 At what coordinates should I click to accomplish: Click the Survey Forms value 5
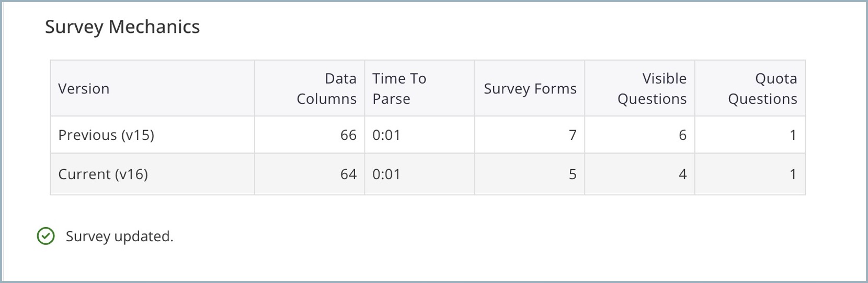click(573, 174)
